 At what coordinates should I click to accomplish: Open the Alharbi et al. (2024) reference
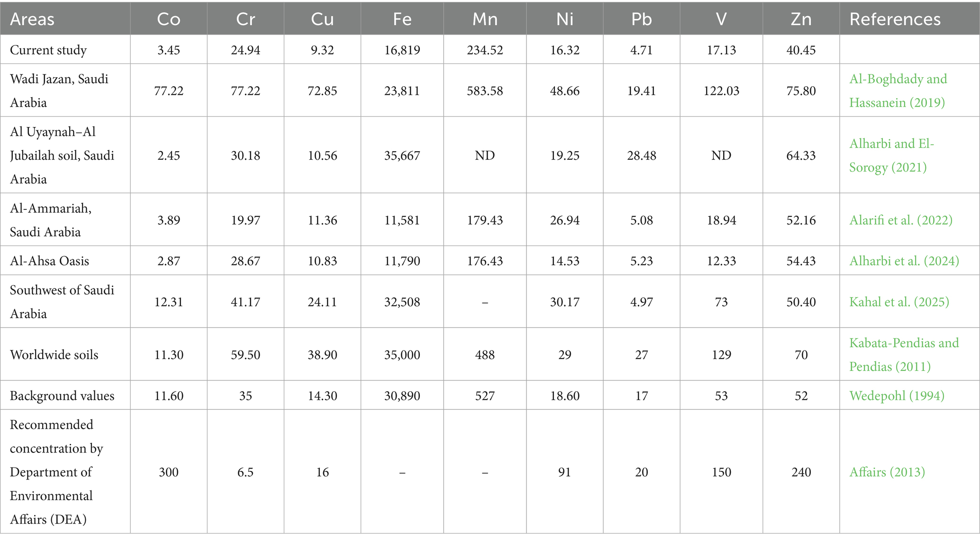point(904,261)
